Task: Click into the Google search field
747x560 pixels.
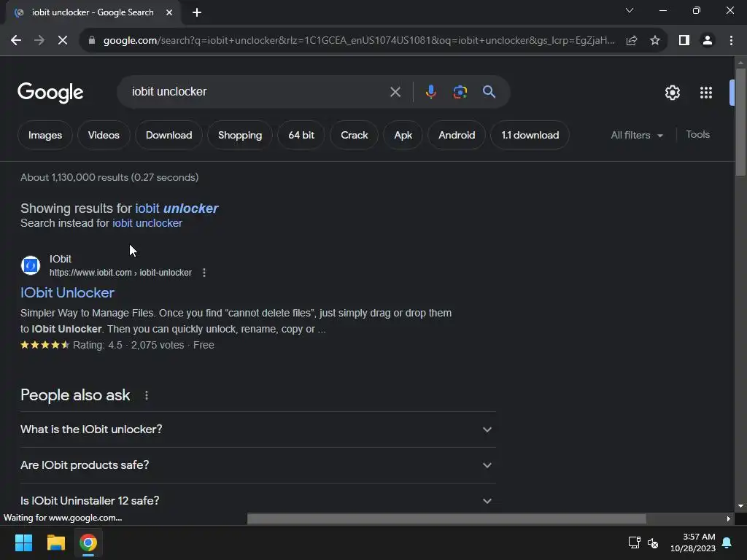Action: click(x=258, y=92)
